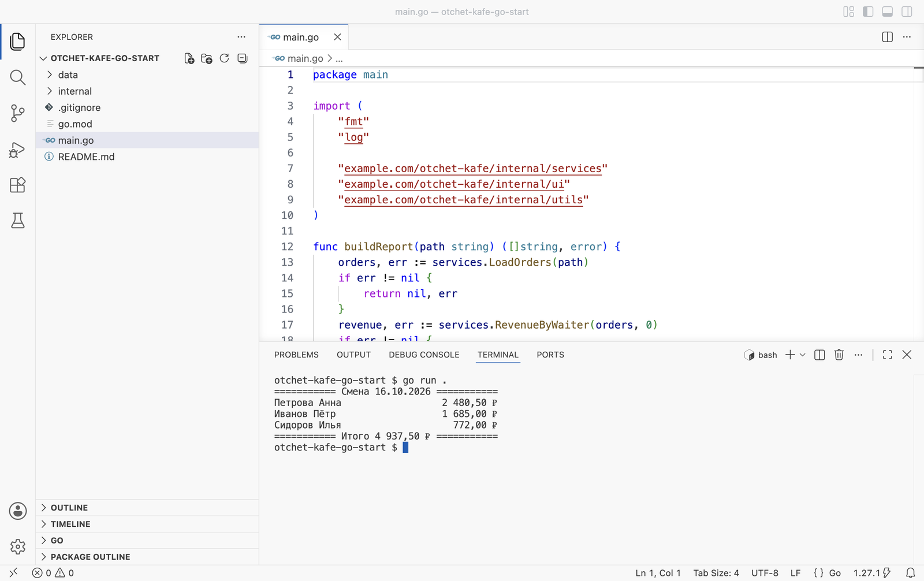The width and height of the screenshot is (924, 581).
Task: Add a new terminal
Action: click(790, 355)
